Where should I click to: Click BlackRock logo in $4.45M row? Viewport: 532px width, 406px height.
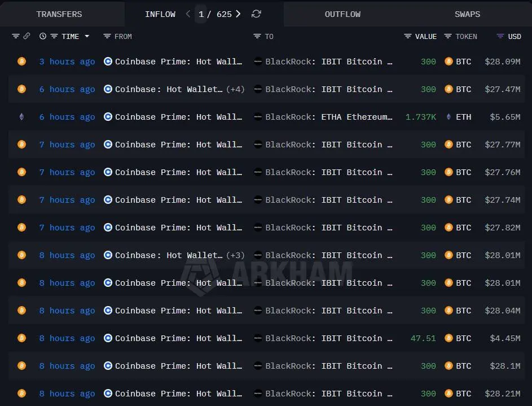[258, 338]
